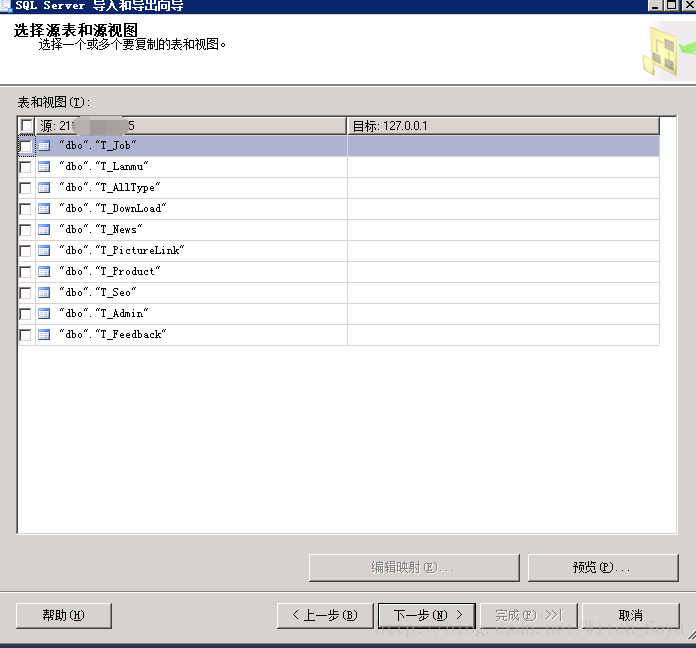Click destination cell of T_Feedback row
Viewport: 696px width, 648px height.
tap(503, 335)
